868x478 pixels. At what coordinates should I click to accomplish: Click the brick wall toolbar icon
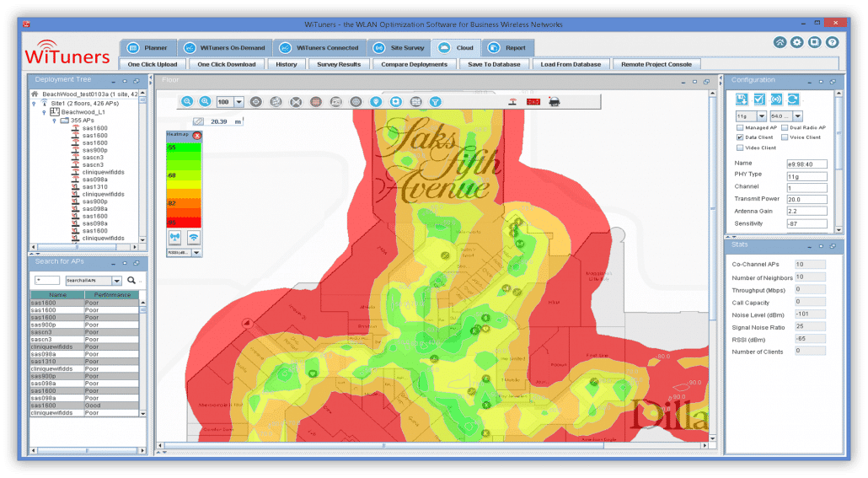415,102
